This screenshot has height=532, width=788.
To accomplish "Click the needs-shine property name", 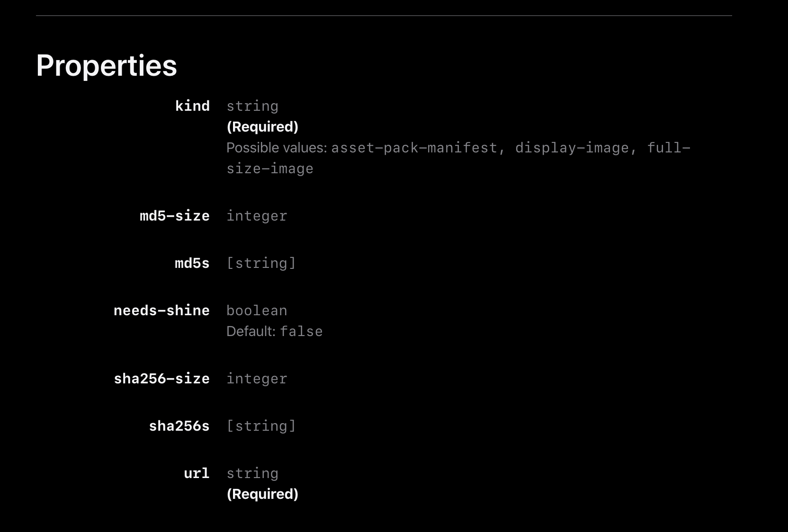I will tap(161, 310).
